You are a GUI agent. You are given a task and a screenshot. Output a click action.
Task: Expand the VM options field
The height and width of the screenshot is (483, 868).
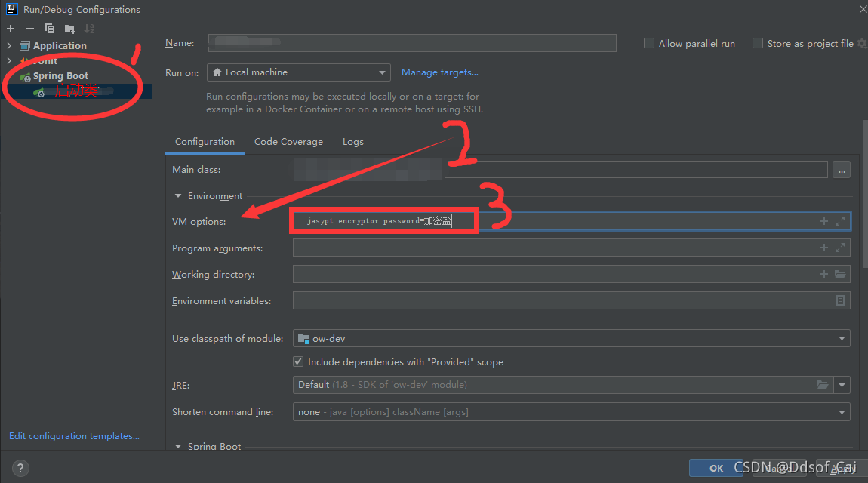point(840,221)
